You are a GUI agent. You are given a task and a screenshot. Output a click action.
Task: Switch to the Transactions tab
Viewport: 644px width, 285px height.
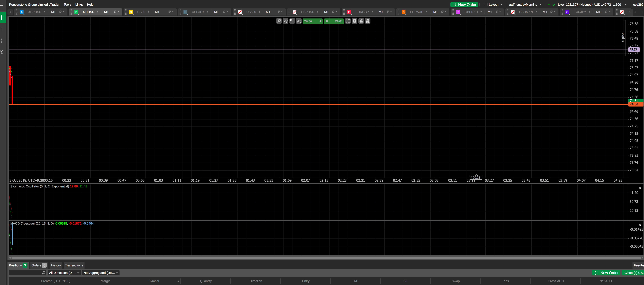coord(74,265)
